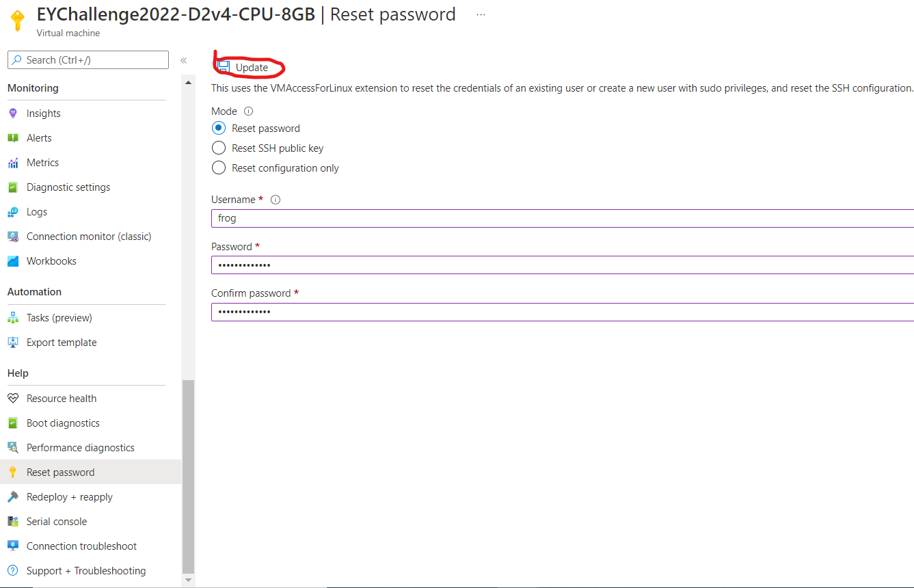Open Support + Troubleshooting item
Image resolution: width=914 pixels, height=588 pixels.
click(86, 571)
